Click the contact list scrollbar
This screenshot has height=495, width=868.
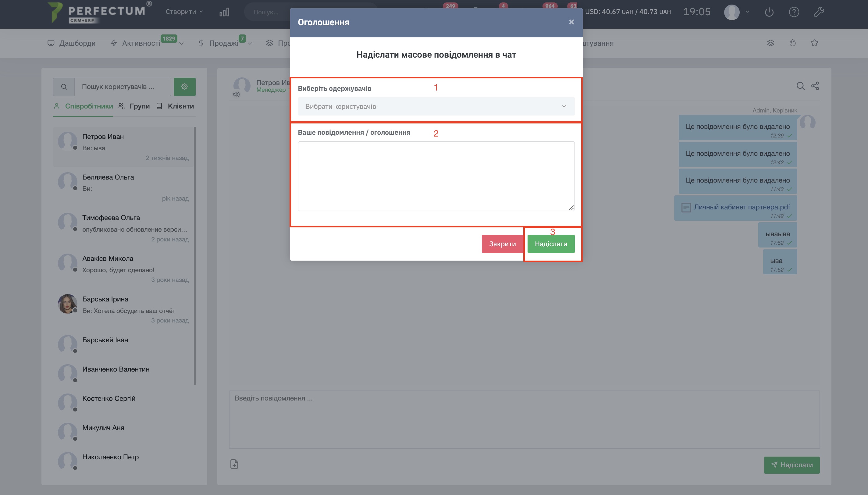(x=195, y=255)
